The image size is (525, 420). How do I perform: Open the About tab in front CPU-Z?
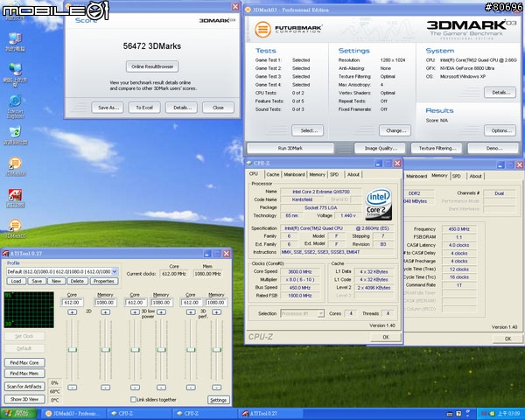click(x=353, y=174)
